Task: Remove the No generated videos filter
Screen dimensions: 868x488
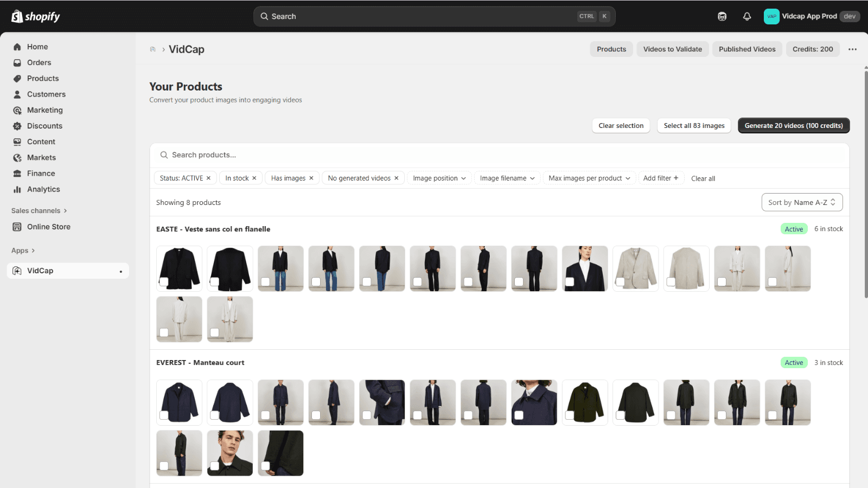Action: 397,178
